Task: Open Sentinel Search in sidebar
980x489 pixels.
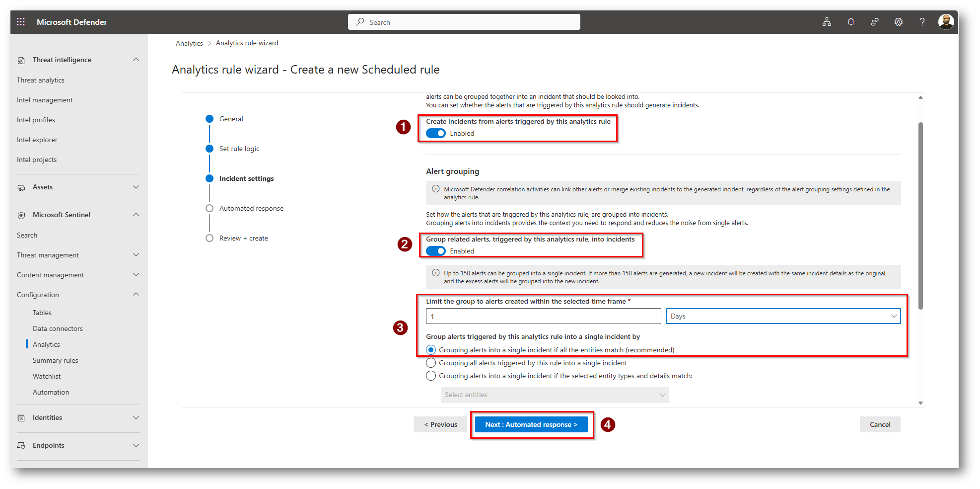Action: pos(27,235)
